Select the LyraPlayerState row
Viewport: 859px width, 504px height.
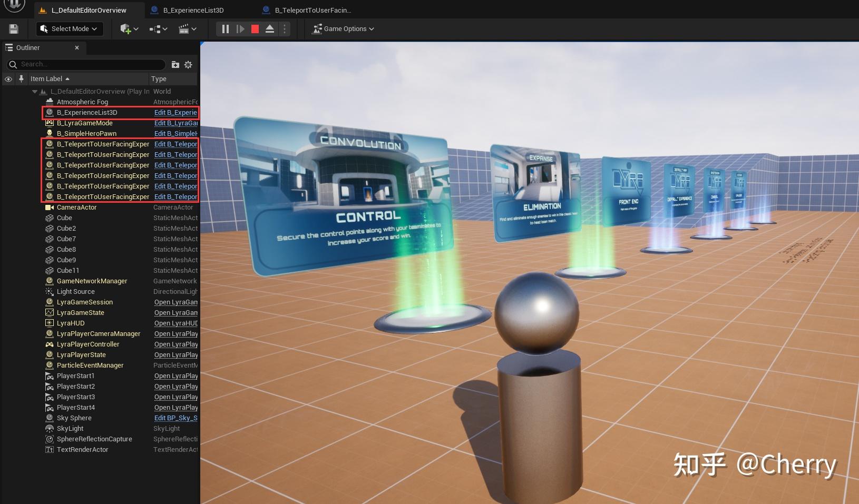point(81,355)
